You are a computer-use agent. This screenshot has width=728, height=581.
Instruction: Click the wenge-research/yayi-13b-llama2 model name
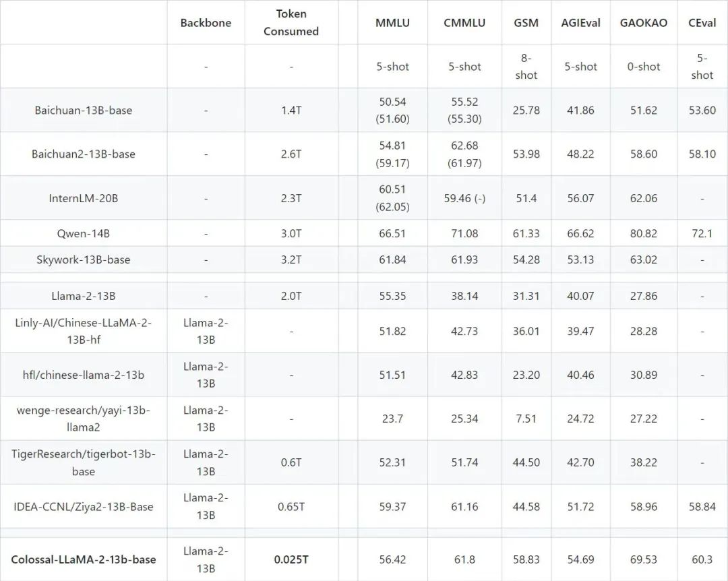coord(84,419)
